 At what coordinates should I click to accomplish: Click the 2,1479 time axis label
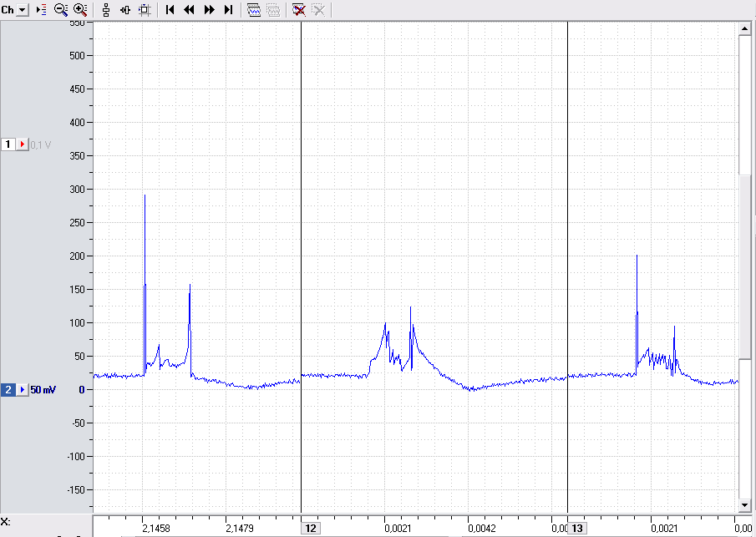click(x=240, y=529)
